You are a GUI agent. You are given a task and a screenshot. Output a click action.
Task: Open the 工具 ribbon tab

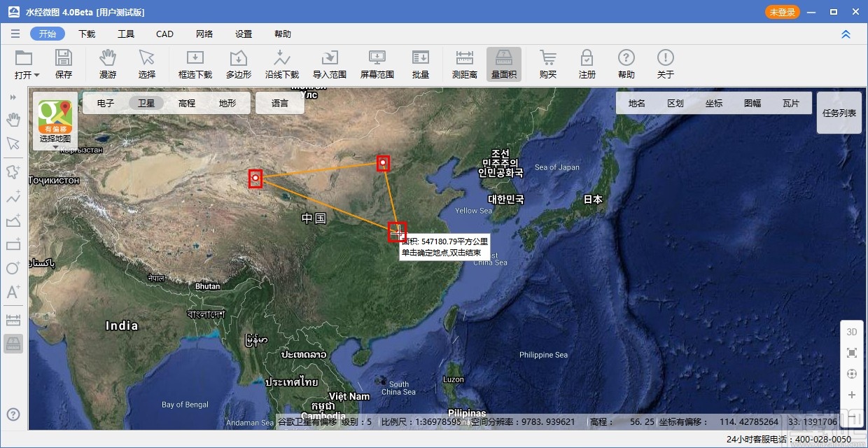pyautogui.click(x=126, y=34)
